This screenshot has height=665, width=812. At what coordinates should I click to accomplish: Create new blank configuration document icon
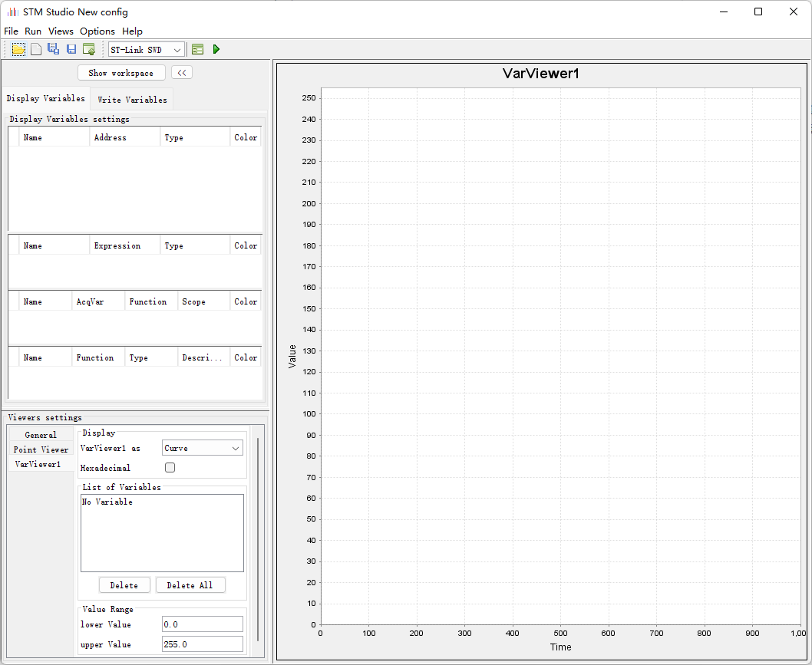(x=36, y=49)
